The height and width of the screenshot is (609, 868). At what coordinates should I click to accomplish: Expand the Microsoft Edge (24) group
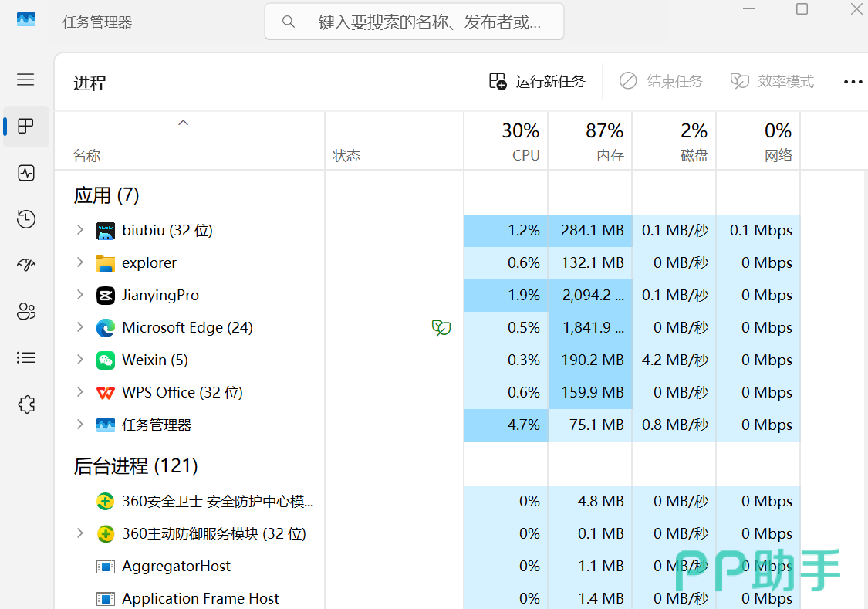coord(79,327)
